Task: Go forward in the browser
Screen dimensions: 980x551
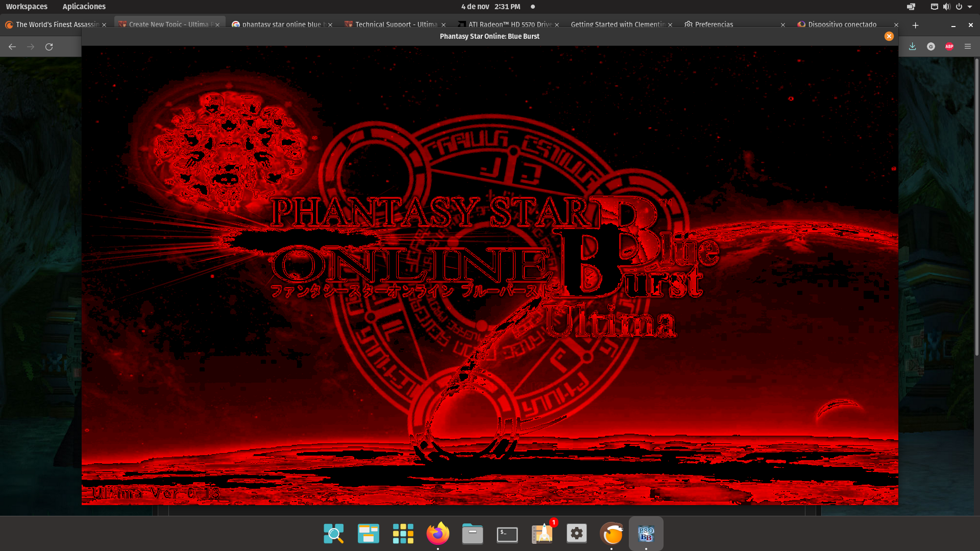Action: click(31, 47)
